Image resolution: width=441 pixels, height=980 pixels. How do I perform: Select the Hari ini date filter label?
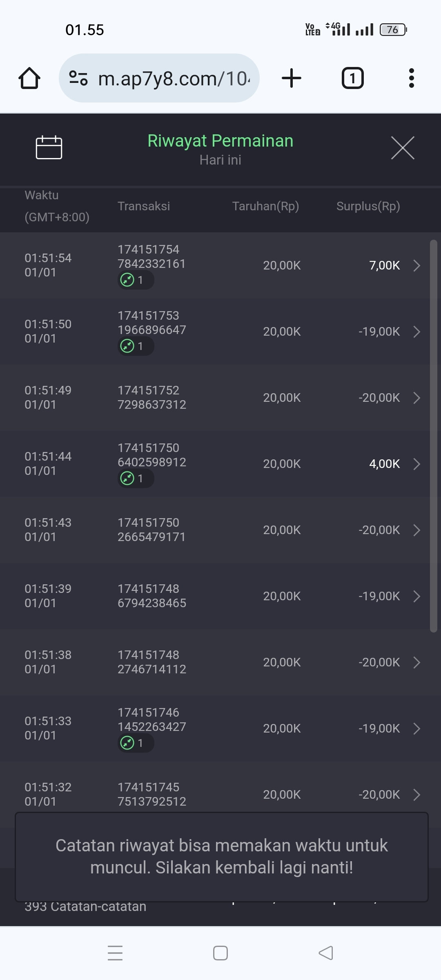pos(220,160)
